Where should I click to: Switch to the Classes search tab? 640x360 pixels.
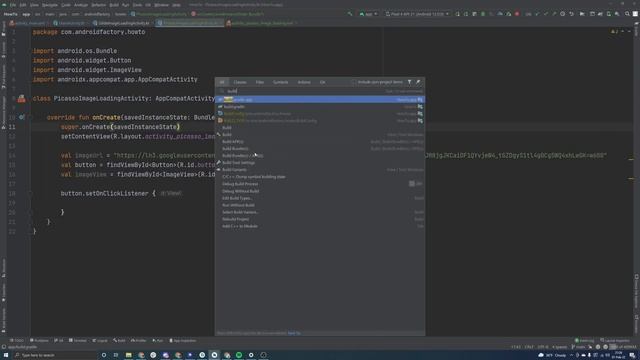pos(240,82)
